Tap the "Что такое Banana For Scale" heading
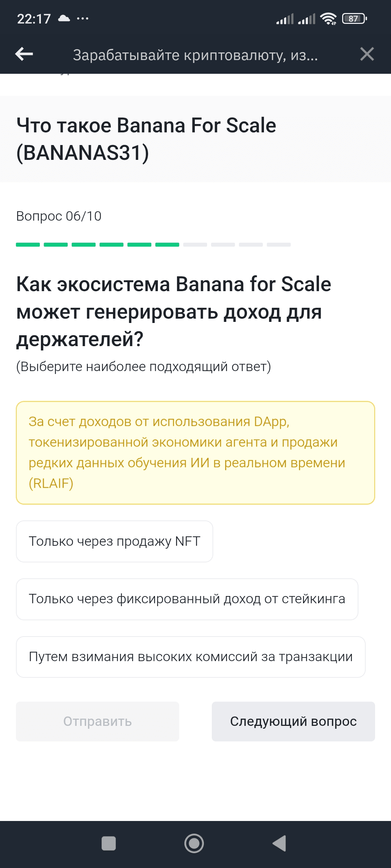The width and height of the screenshot is (391, 868). click(x=146, y=139)
